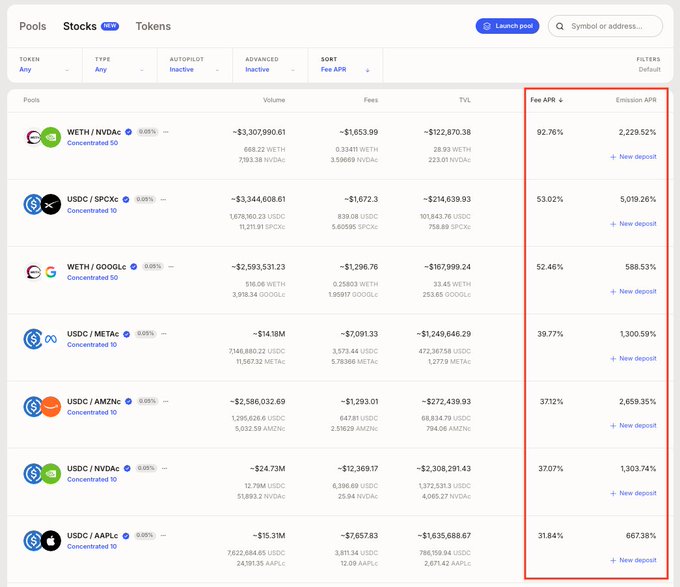
Task: Open the Pools tab
Action: coord(33,26)
